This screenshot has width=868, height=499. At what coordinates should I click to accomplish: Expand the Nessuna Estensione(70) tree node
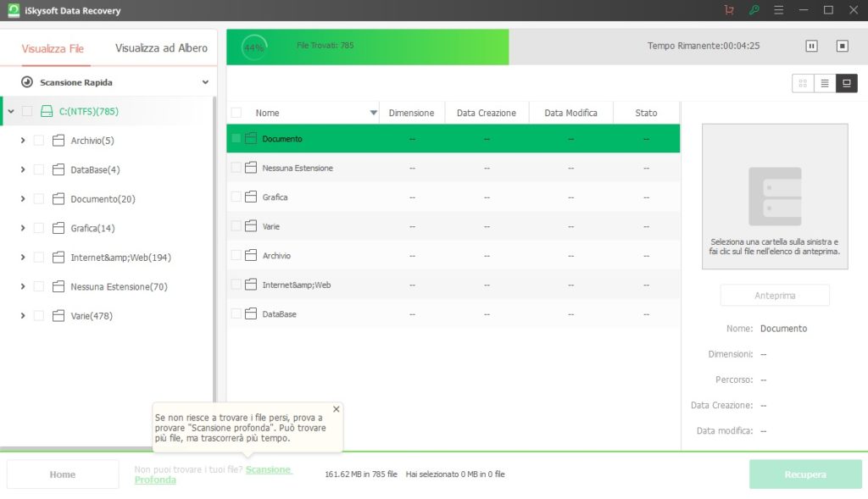[x=23, y=286]
